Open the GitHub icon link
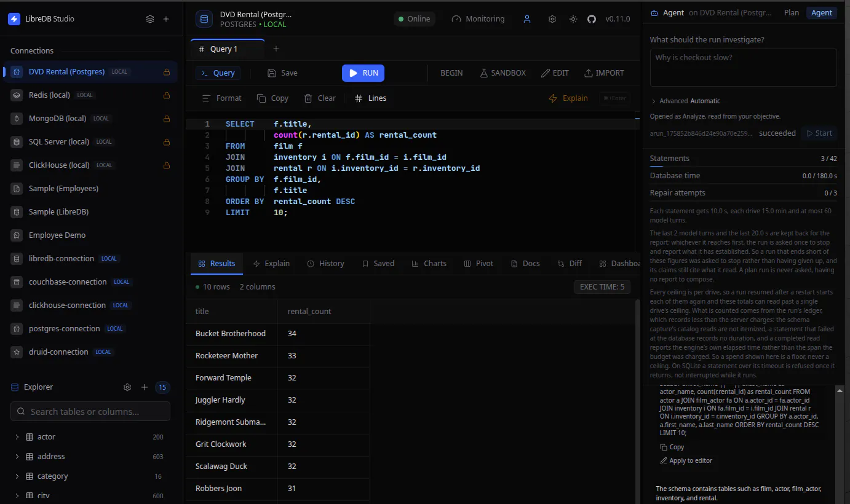850x504 pixels. (592, 19)
